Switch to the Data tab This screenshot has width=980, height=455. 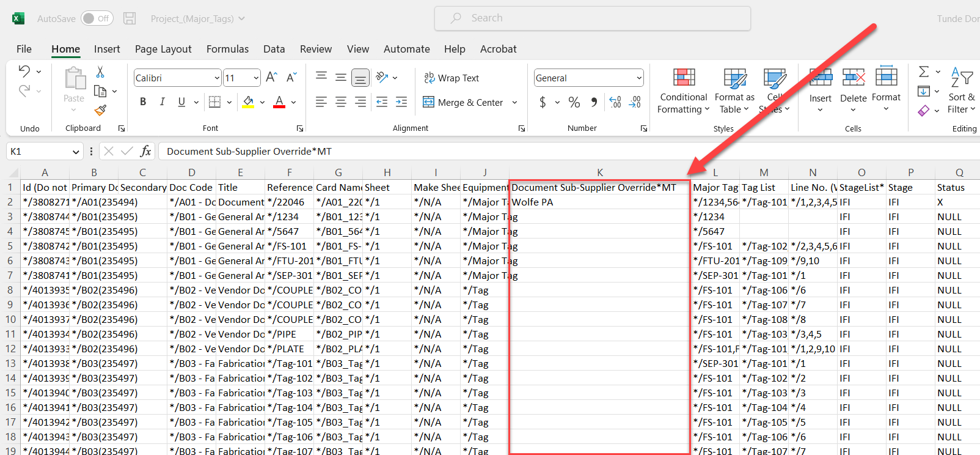point(274,49)
